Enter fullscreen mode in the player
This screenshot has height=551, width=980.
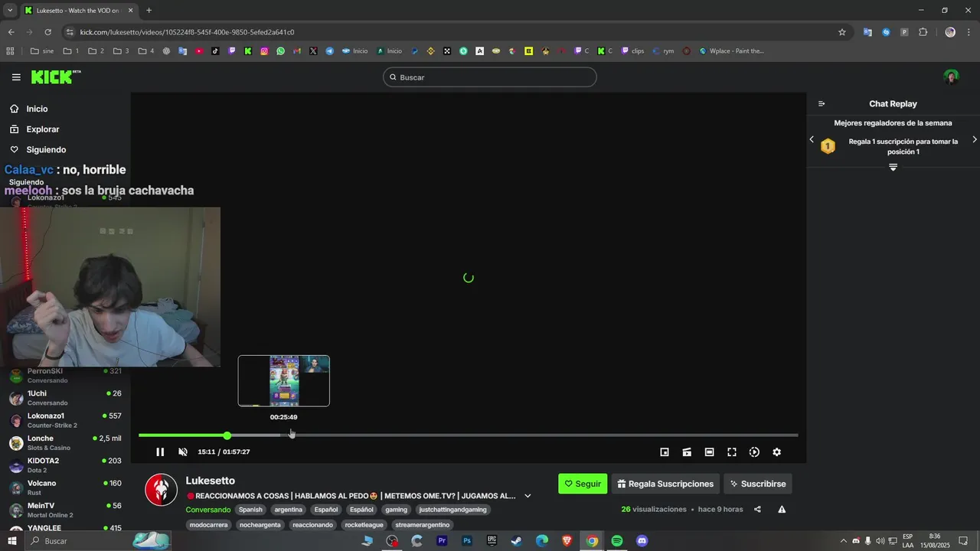click(x=732, y=452)
